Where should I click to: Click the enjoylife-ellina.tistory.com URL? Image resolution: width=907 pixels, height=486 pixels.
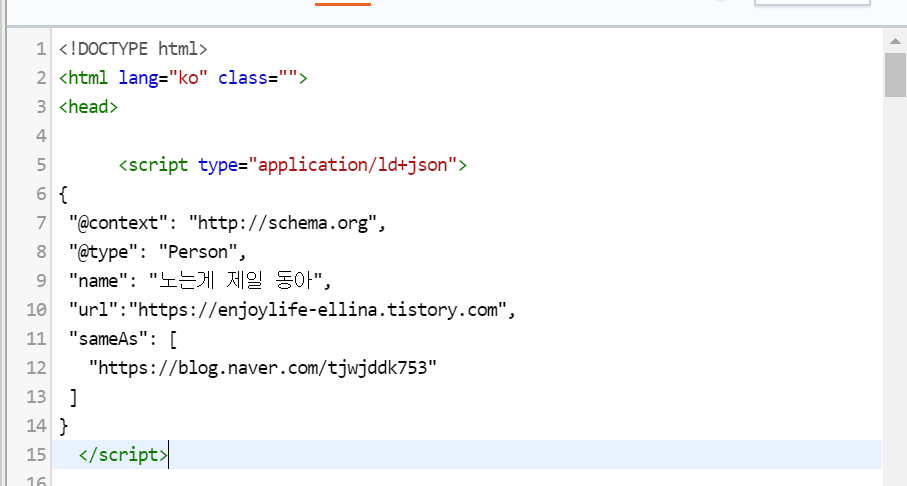317,310
